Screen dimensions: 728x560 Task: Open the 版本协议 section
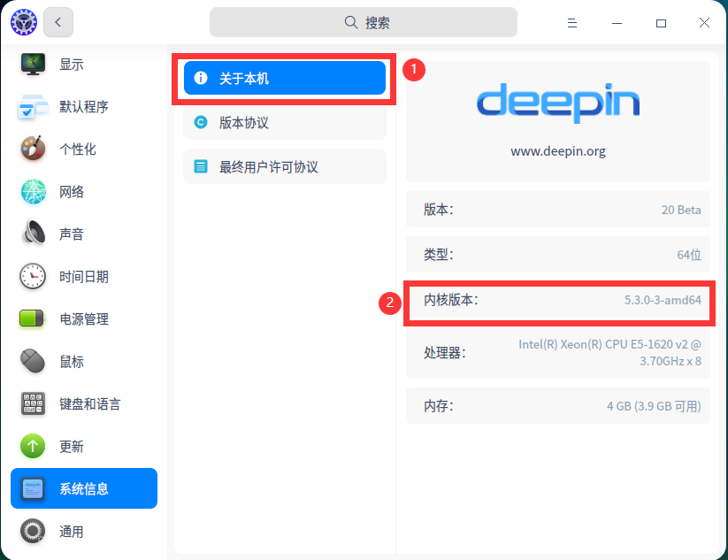(x=285, y=122)
